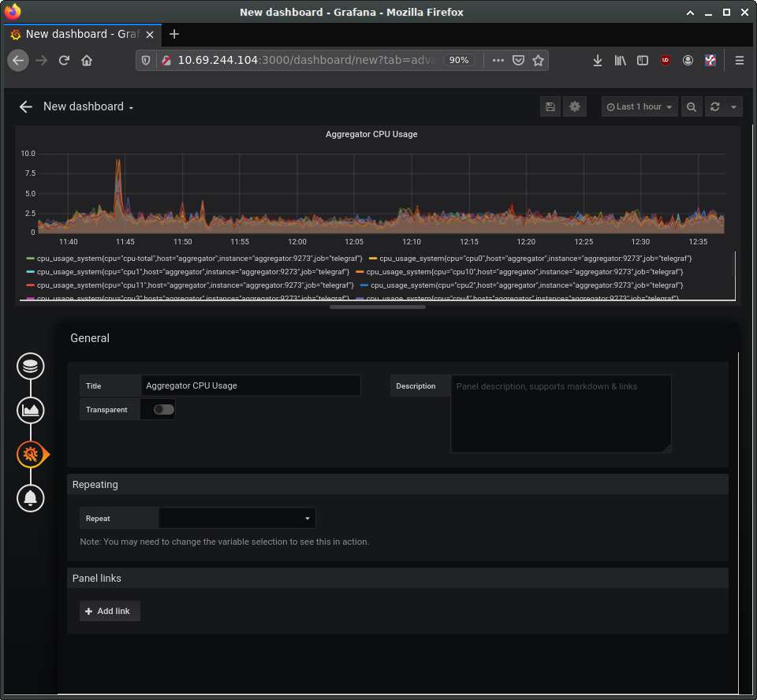The width and height of the screenshot is (757, 700).
Task: Click cpu11 legend color swatch
Action: click(31, 286)
